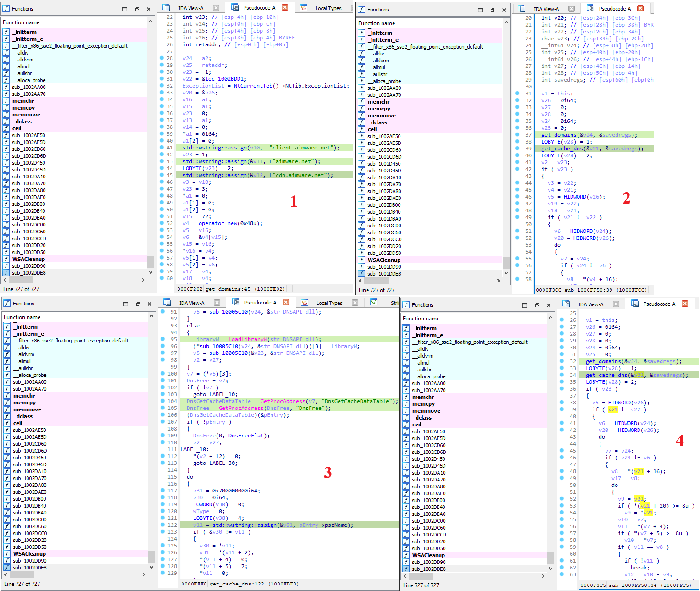The height and width of the screenshot is (591, 700).
Task: Click the Strings tab icon in panel 3
Action: (x=374, y=303)
